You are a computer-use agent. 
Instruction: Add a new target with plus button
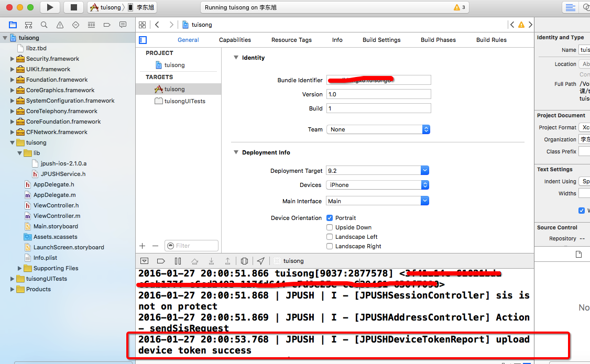pos(142,246)
